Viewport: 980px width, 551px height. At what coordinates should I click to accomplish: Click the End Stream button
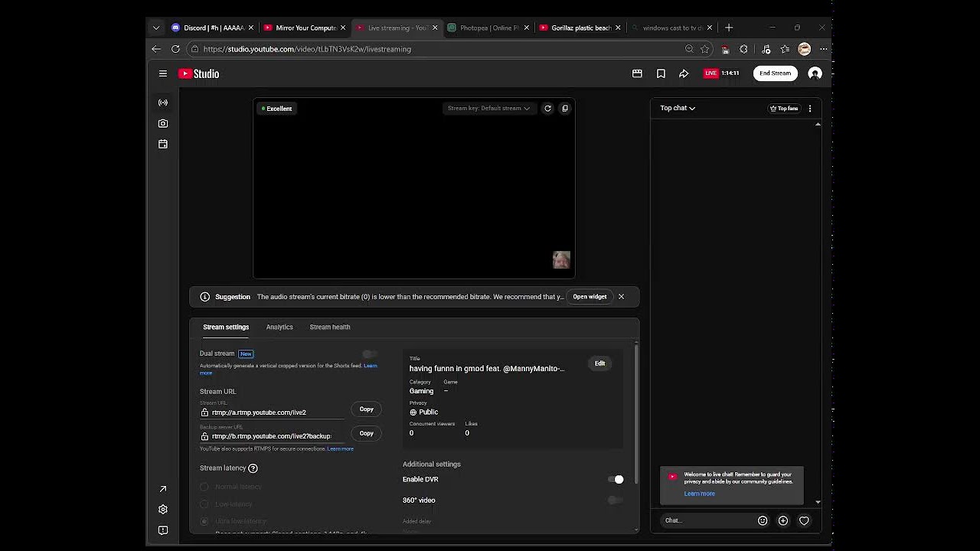775,73
